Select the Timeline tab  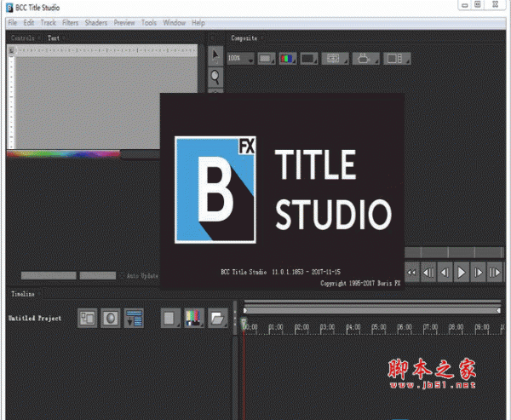(23, 294)
